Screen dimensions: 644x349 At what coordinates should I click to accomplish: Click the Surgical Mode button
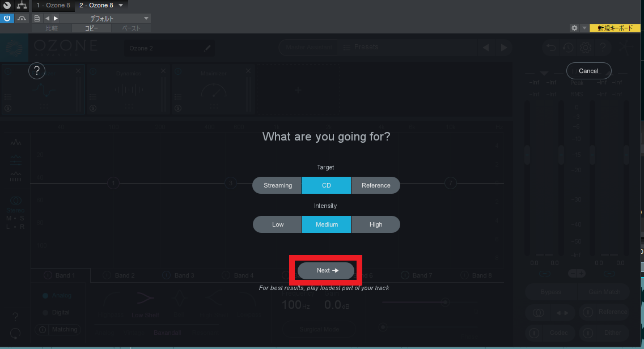pyautogui.click(x=319, y=329)
